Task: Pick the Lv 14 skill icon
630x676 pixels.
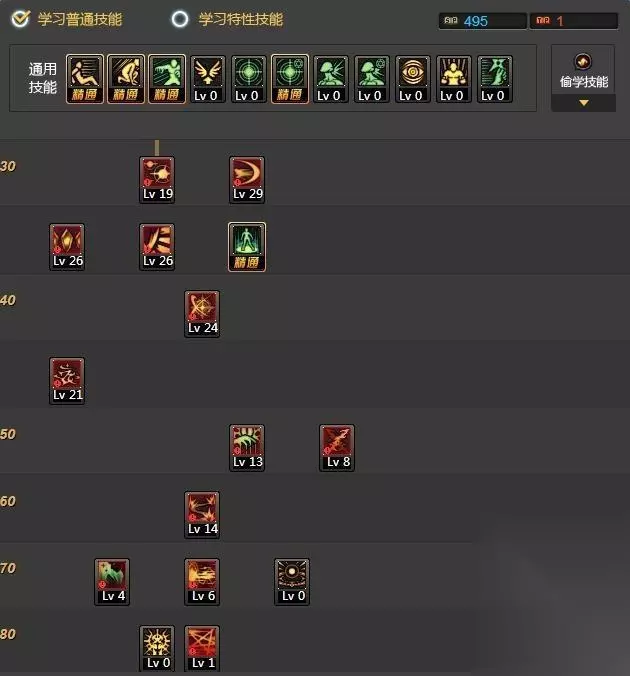Action: pyautogui.click(x=202, y=515)
